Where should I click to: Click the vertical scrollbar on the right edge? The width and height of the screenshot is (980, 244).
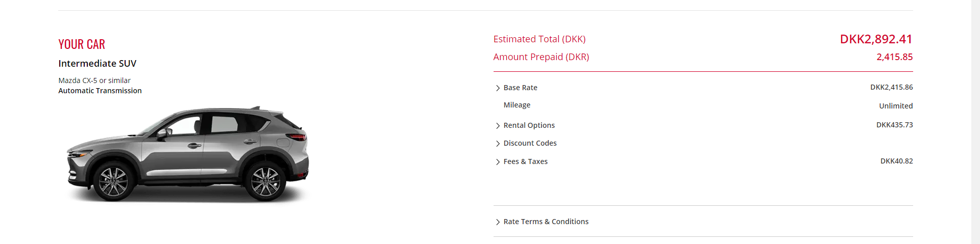[975, 122]
